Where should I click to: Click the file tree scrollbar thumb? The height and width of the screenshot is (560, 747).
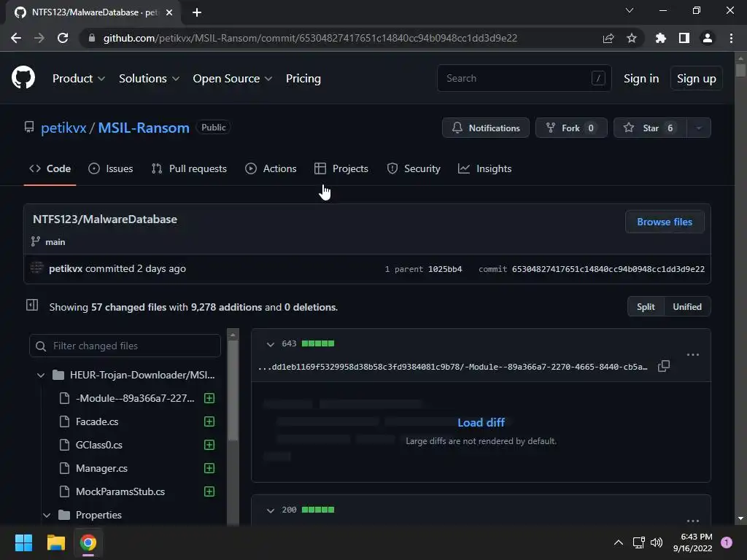pos(233,391)
